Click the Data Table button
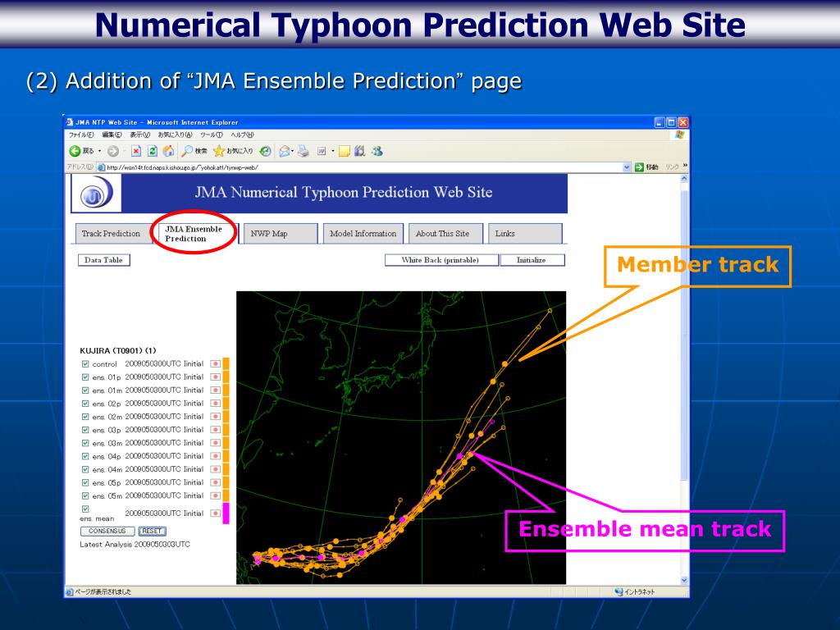 tap(104, 260)
